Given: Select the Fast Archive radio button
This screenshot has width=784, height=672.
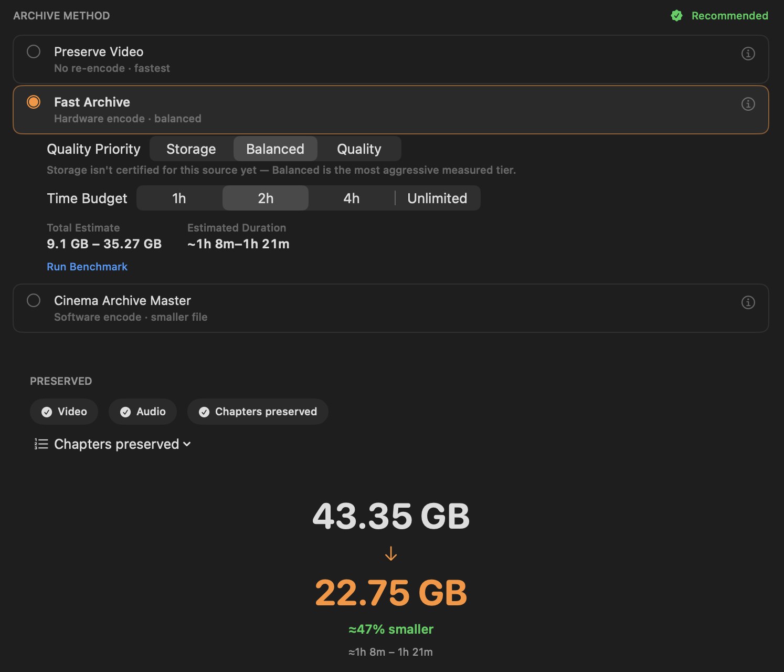Looking at the screenshot, I should point(34,102).
